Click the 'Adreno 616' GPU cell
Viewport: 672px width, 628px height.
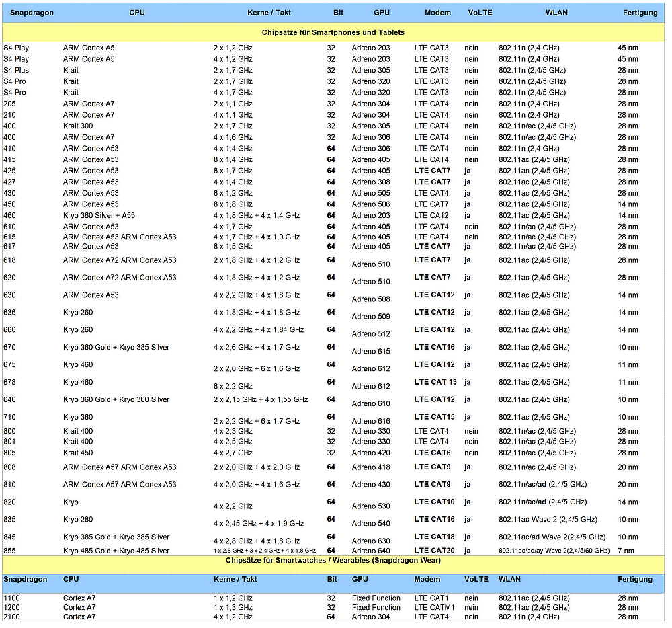(x=371, y=422)
